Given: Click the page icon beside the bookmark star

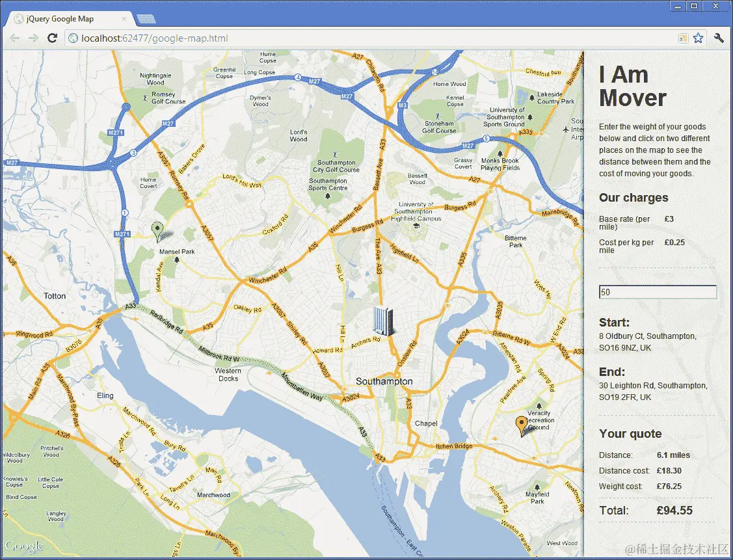Looking at the screenshot, I should [x=683, y=38].
